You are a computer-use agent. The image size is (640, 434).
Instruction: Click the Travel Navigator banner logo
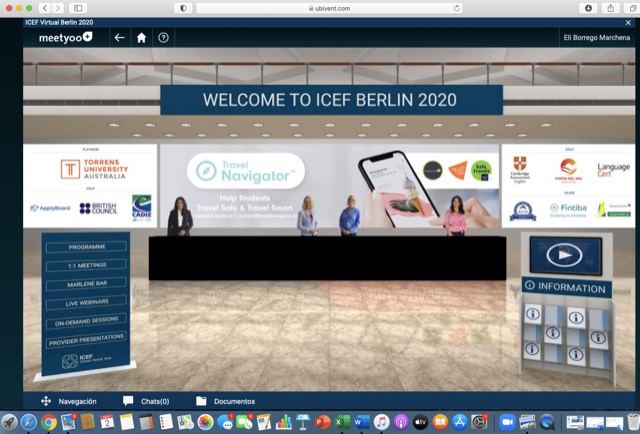point(246,171)
